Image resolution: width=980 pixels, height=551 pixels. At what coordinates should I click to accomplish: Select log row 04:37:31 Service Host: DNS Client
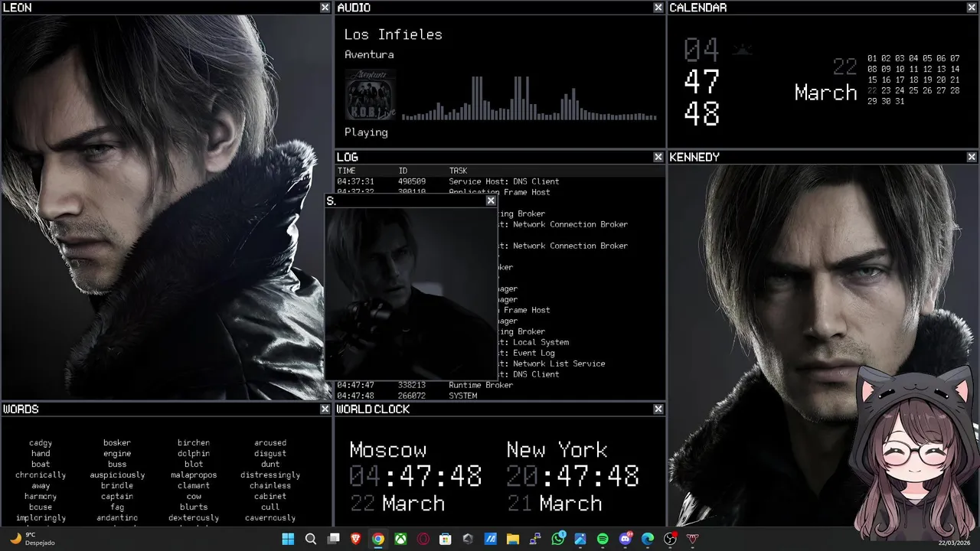[499, 181]
